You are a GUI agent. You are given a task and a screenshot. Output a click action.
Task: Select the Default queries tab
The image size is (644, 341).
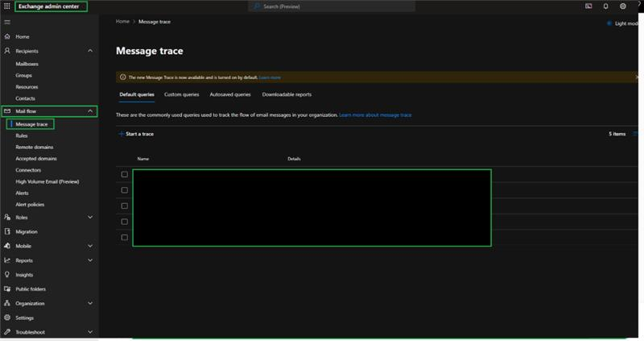(137, 94)
